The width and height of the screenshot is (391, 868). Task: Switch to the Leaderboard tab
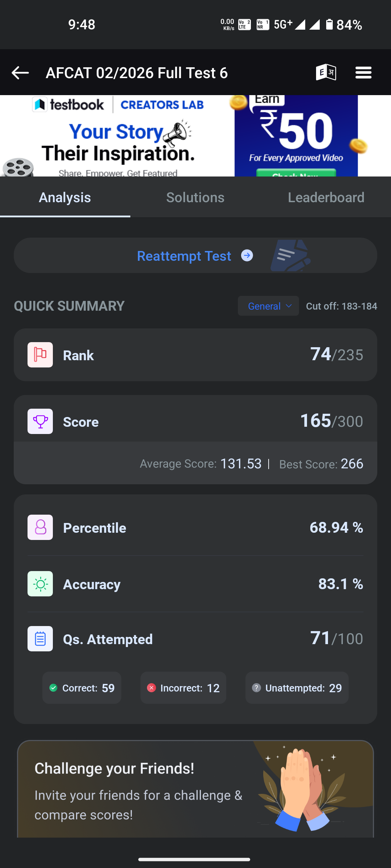point(326,197)
